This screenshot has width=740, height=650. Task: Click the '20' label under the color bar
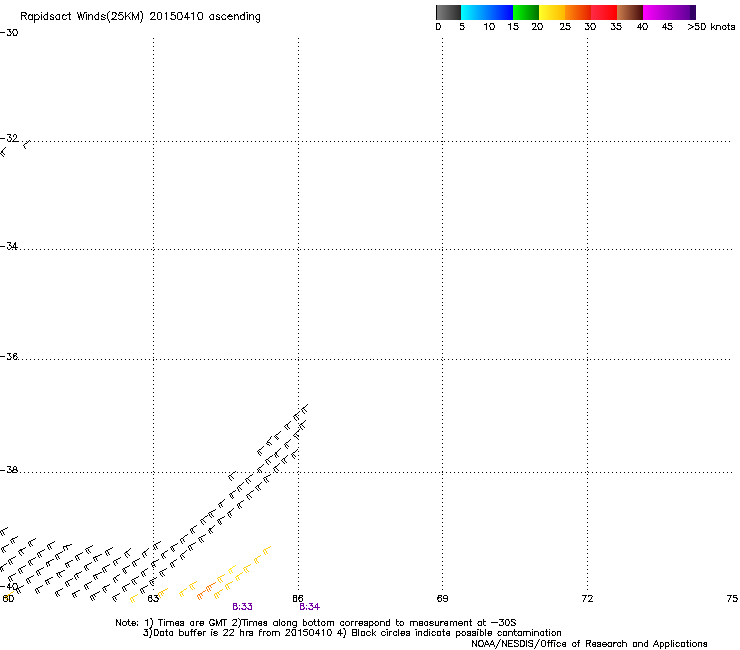click(537, 27)
